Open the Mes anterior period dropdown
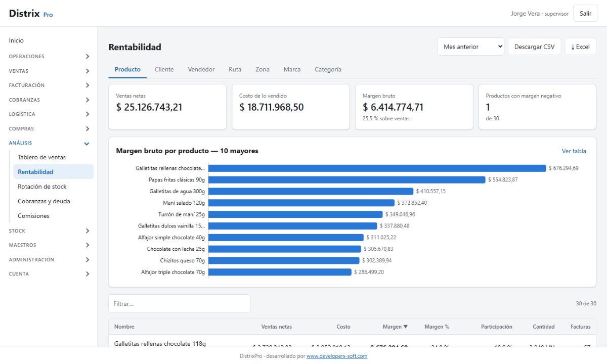Screen dimensions: 607x364 471,47
